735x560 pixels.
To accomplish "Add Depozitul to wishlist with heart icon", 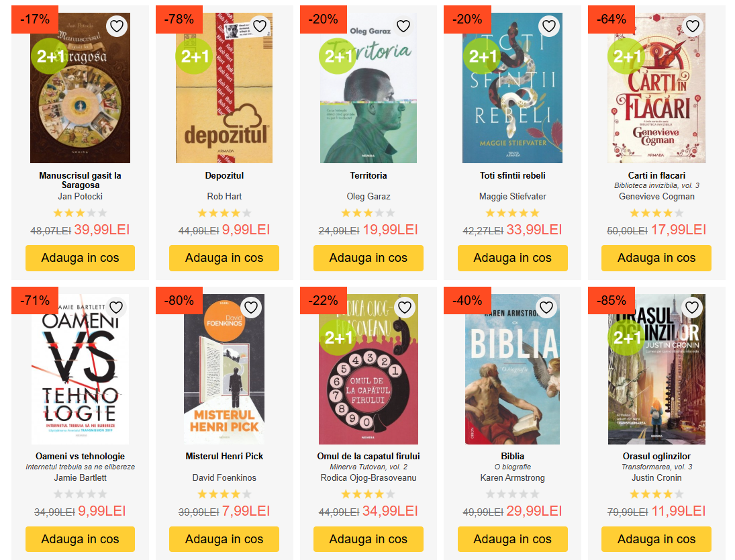I will 260,26.
